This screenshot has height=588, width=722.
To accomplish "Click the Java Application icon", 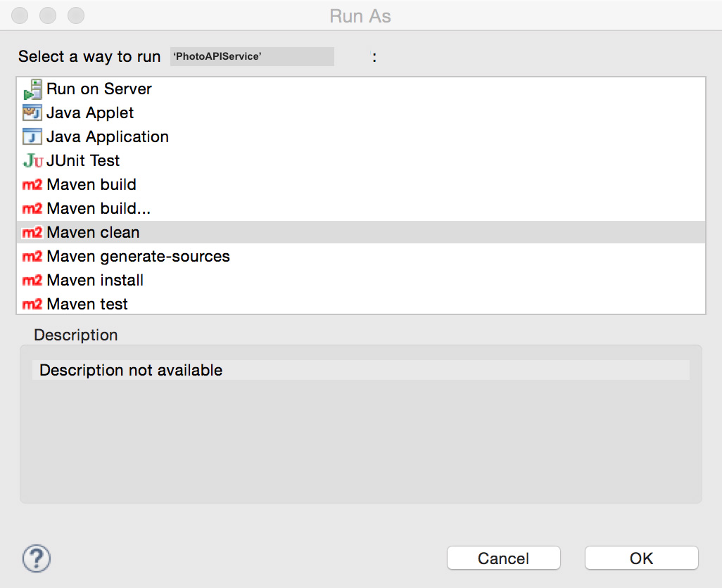I will tap(32, 137).
